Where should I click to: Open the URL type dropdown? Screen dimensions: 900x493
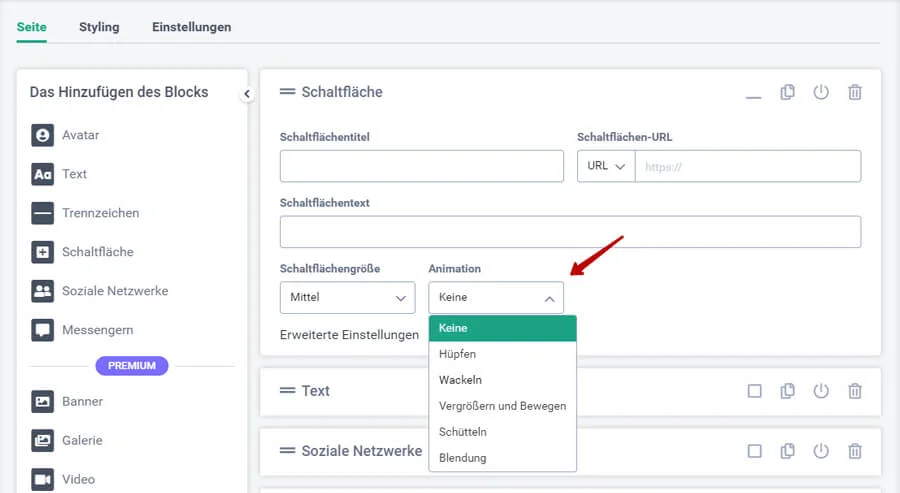tap(606, 166)
